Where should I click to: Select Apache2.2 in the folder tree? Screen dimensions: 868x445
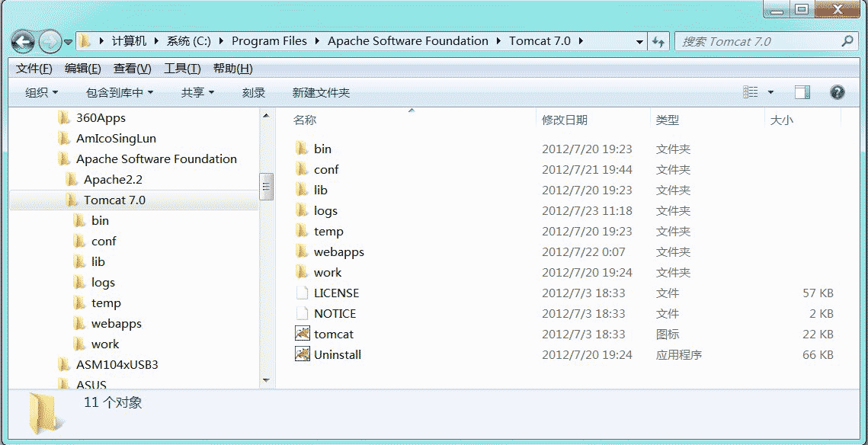(x=114, y=179)
